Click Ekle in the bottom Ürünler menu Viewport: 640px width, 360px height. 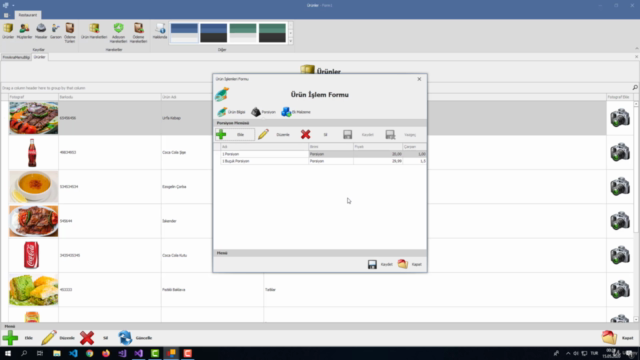[18, 338]
